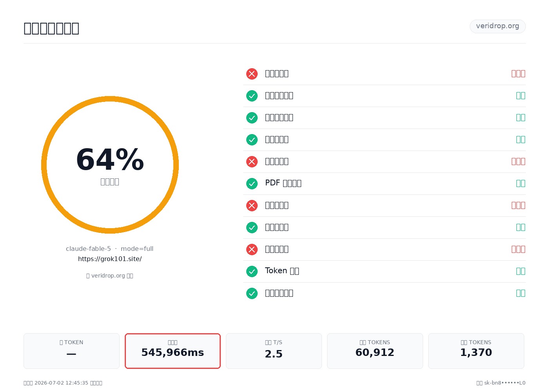The height and width of the screenshot is (392, 549).
Task: Select the highlighted 545,966ms latency card
Action: (173, 351)
